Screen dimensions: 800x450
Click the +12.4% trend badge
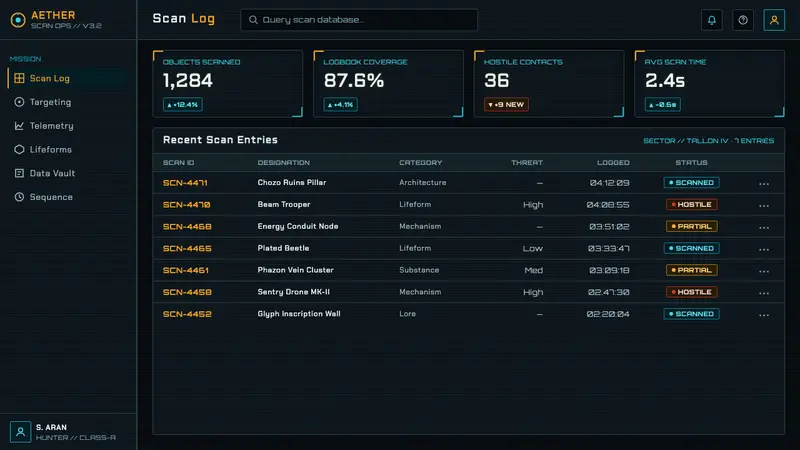click(x=183, y=105)
